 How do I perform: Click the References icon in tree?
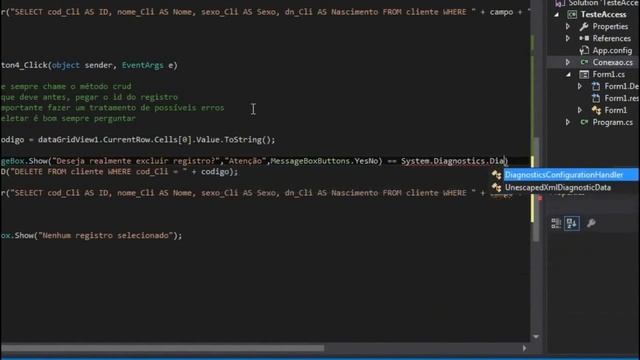(x=584, y=38)
